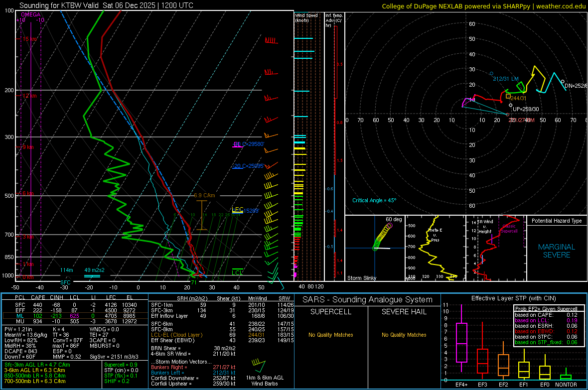Click the based on LCL probability entry

(546, 320)
